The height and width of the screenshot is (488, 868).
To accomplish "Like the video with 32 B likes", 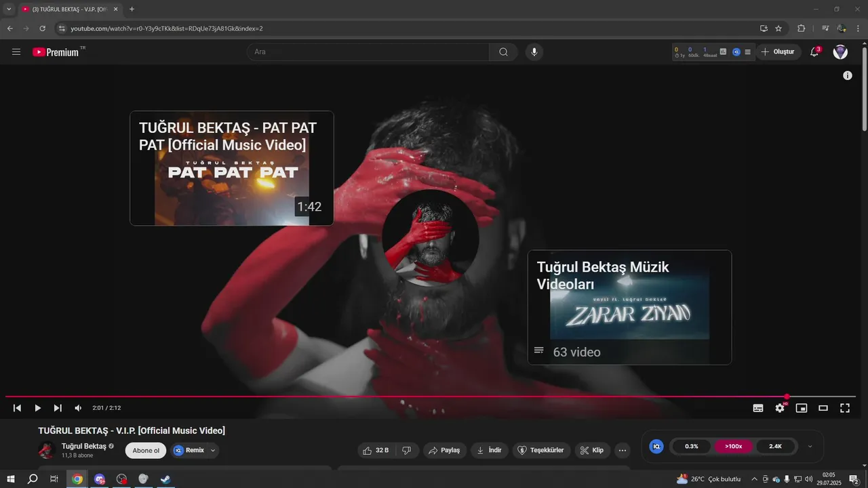I will click(376, 450).
